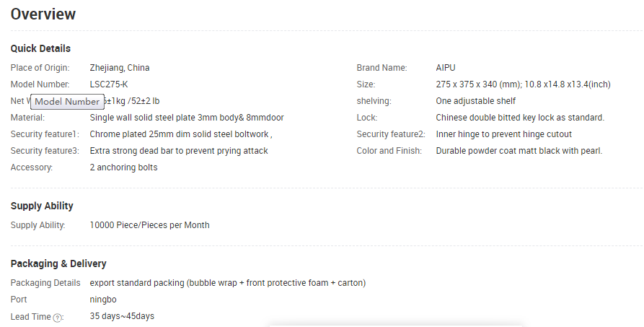Click the AIPU brand name value
The image size is (644, 327).
point(446,68)
